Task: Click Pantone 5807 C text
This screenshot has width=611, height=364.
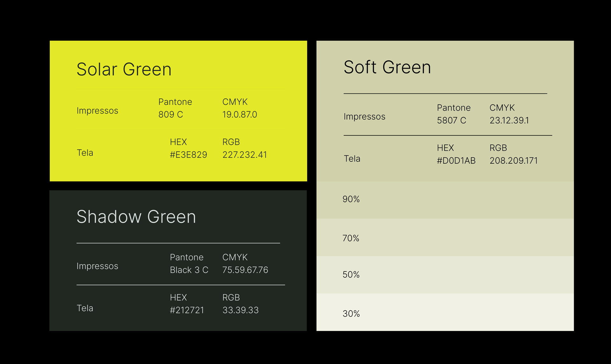Action: [x=451, y=120]
